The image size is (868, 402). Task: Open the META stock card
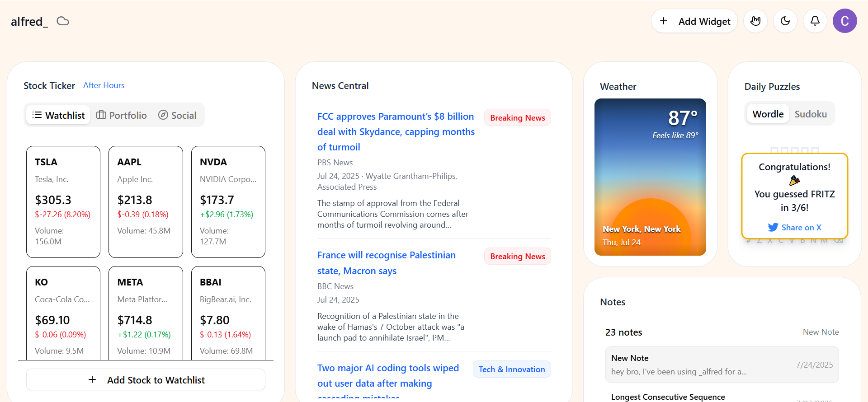(x=146, y=313)
